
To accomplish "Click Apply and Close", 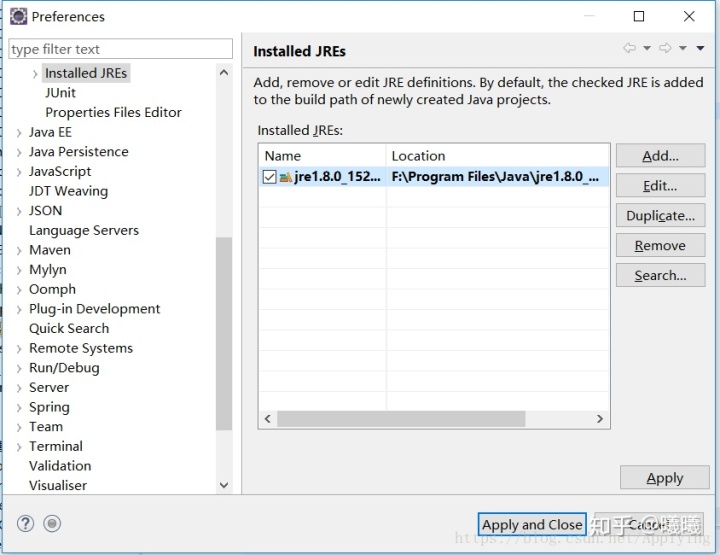I will click(532, 524).
